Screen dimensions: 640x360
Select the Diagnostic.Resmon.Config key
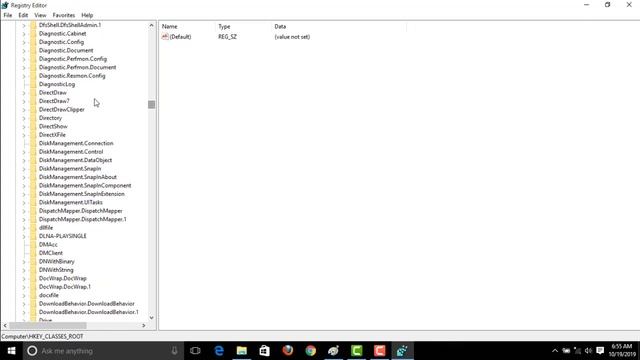coord(72,76)
